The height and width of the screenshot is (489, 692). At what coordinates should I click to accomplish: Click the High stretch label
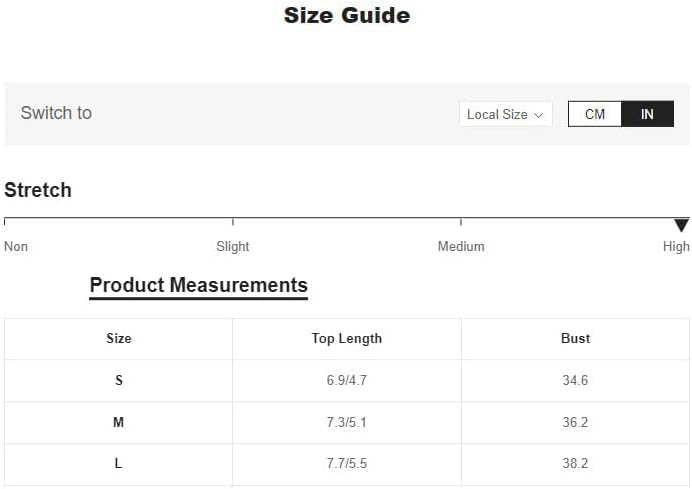pyautogui.click(x=676, y=246)
